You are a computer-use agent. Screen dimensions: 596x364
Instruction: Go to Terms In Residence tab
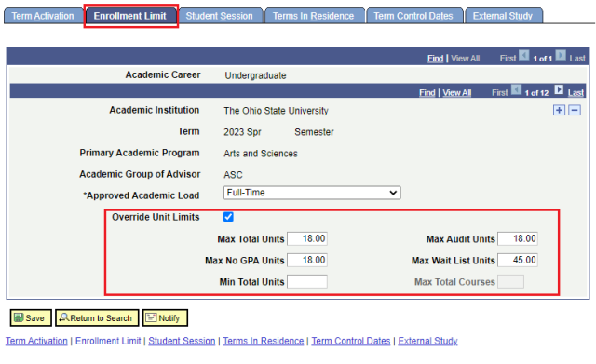click(x=314, y=16)
